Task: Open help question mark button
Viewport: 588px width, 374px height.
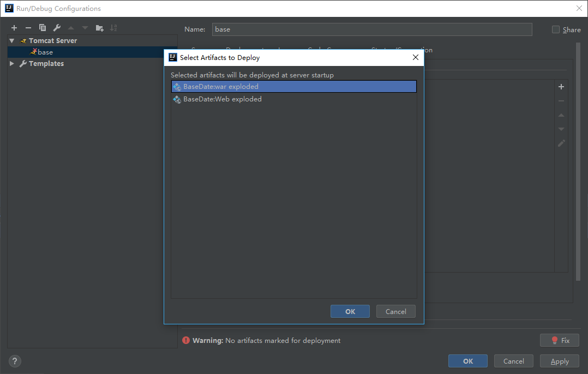Action: (15, 361)
